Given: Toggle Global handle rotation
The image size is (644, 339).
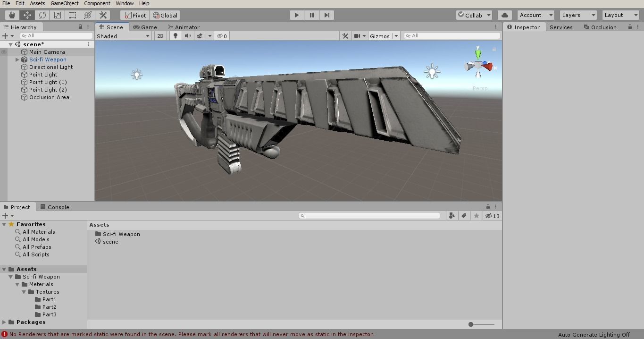Looking at the screenshot, I should pos(165,15).
